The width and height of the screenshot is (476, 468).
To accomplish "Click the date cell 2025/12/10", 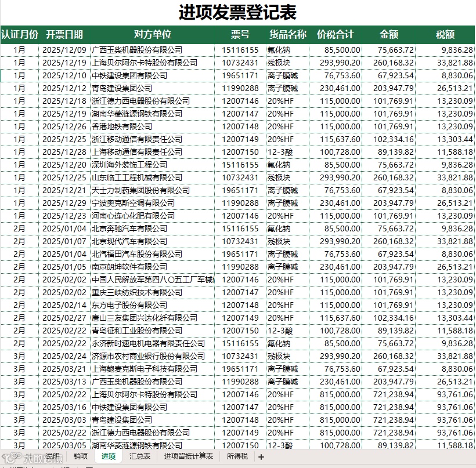I will [x=64, y=75].
